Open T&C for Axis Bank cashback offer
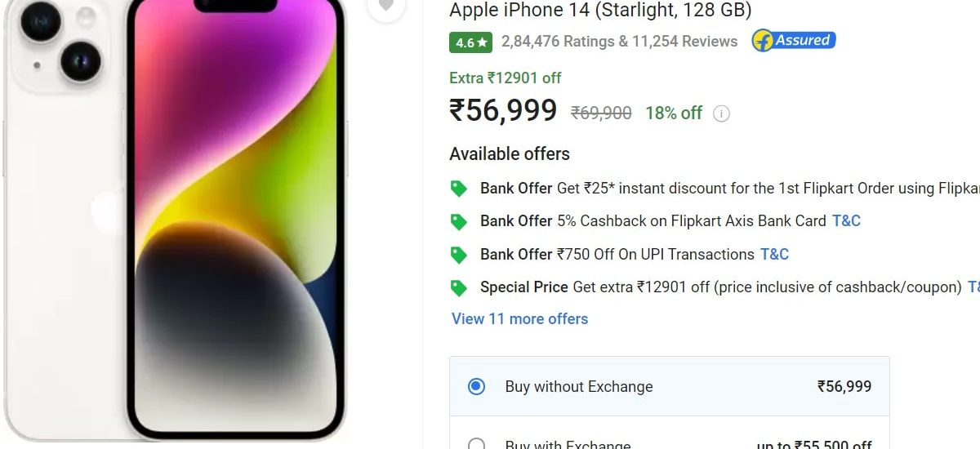 [846, 221]
